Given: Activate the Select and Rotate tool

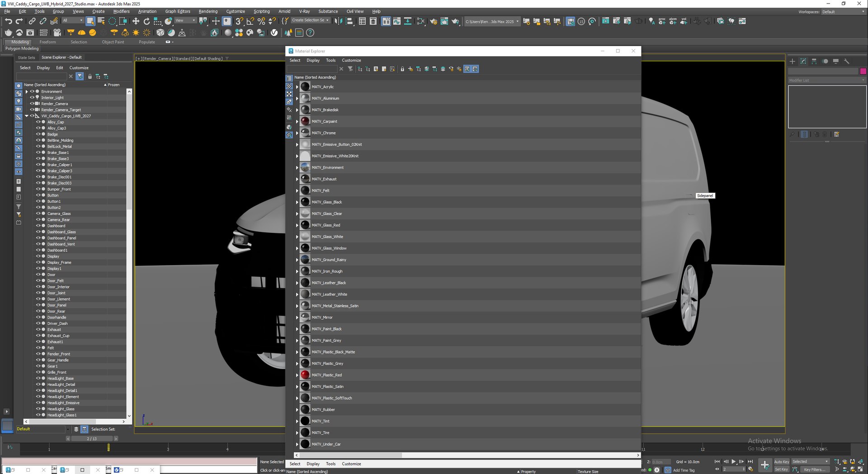Looking at the screenshot, I should pos(146,21).
